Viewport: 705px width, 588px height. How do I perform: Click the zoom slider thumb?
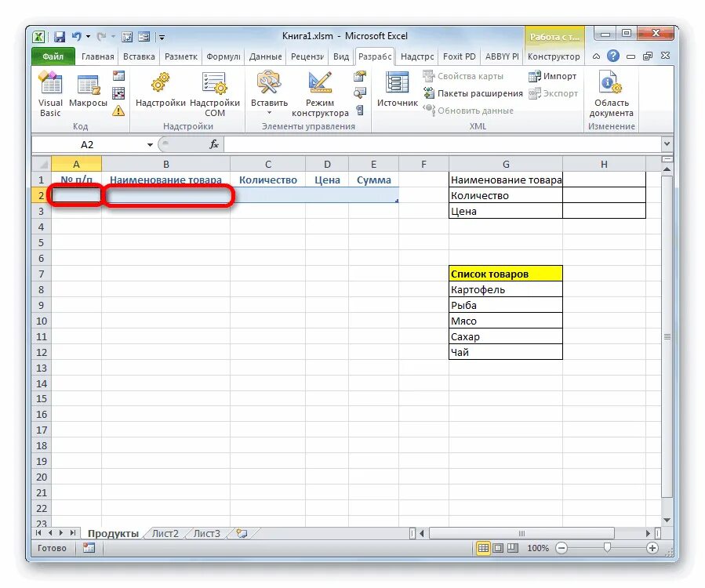click(x=607, y=547)
